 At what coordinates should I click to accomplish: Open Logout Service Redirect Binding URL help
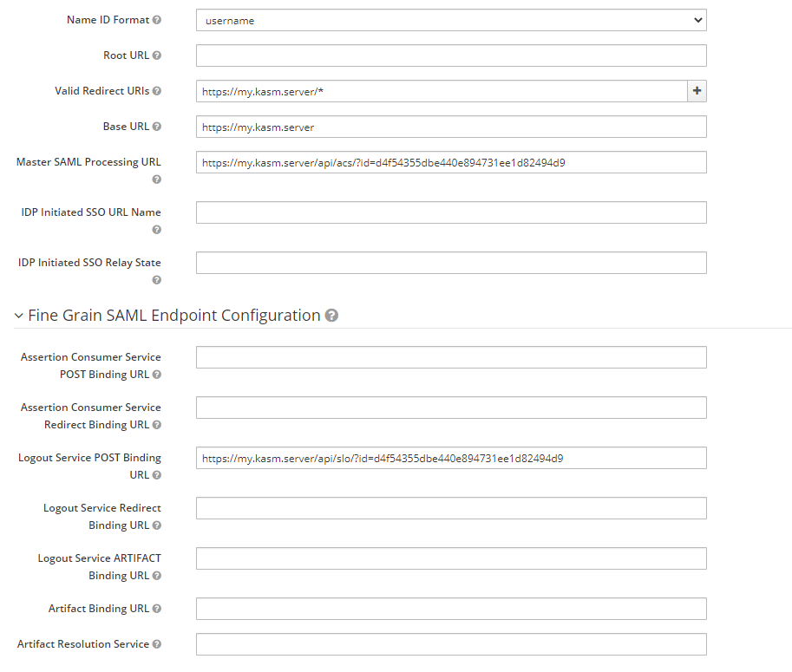156,525
